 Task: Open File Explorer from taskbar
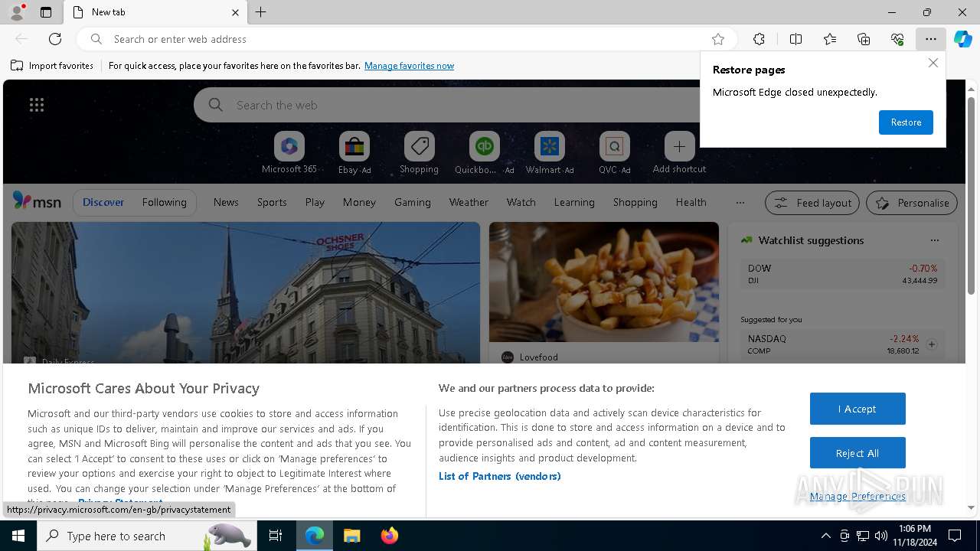(x=351, y=536)
